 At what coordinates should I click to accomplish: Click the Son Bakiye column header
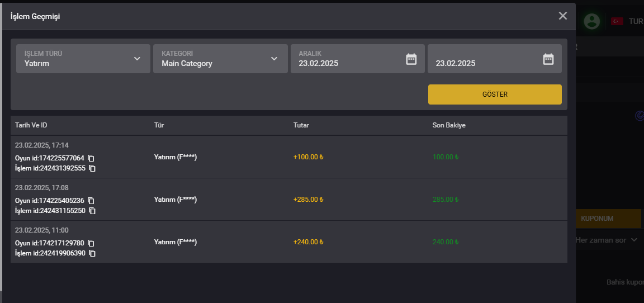(449, 125)
